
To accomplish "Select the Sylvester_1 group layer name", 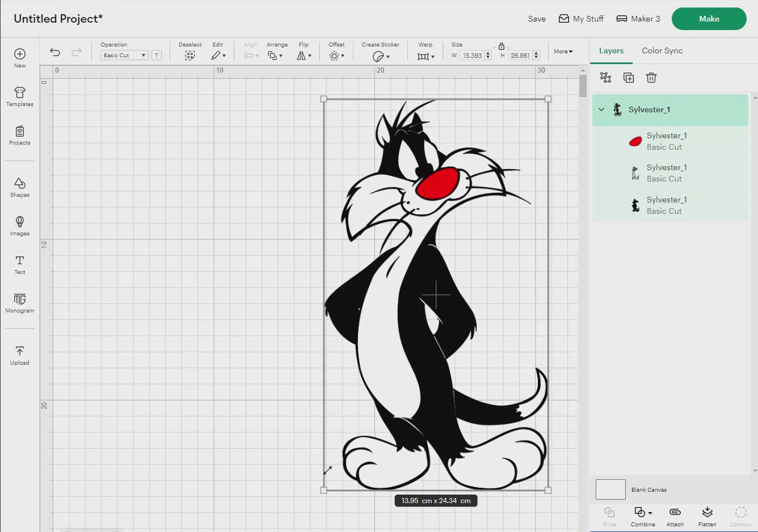I will click(x=649, y=109).
